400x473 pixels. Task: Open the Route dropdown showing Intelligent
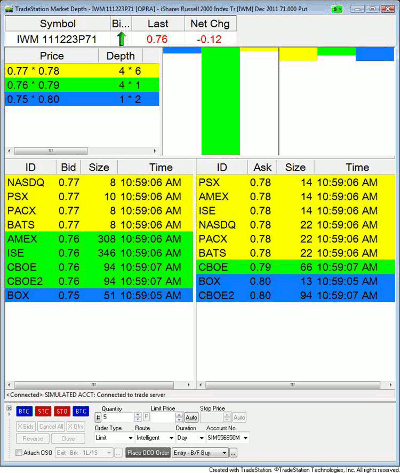[x=155, y=438]
